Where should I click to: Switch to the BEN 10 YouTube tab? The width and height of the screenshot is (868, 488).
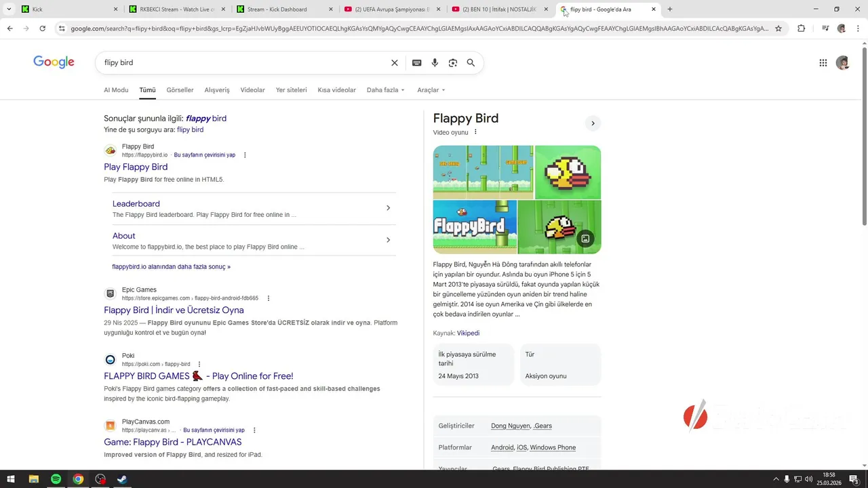[498, 9]
